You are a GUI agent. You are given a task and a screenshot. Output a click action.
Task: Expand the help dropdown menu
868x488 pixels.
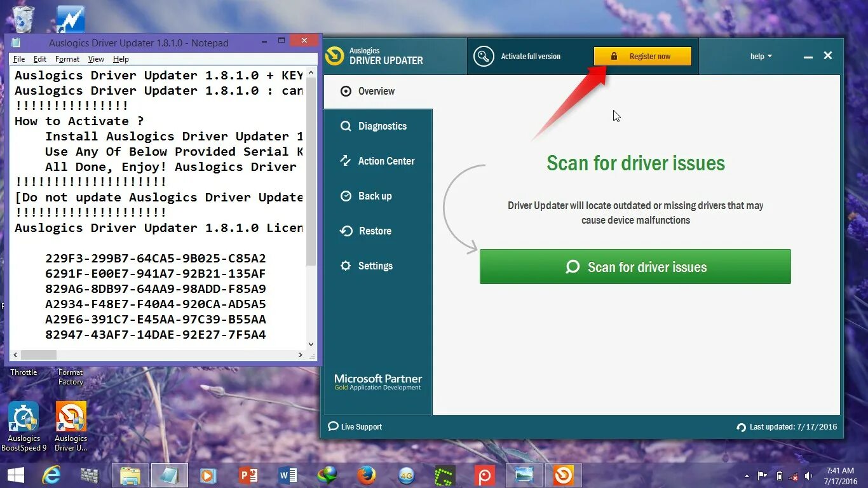pyautogui.click(x=761, y=57)
